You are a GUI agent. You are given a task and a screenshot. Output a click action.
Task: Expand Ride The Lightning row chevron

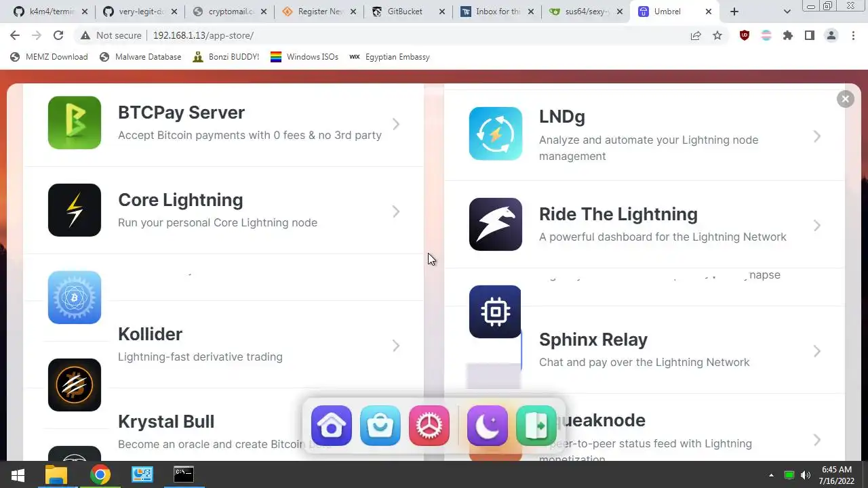tap(817, 225)
